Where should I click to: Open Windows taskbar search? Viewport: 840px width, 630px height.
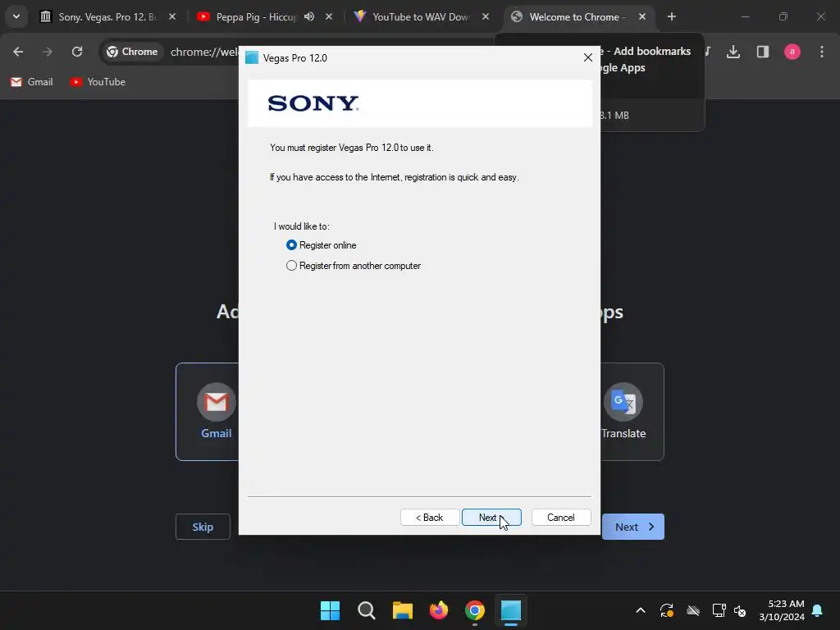point(367,610)
